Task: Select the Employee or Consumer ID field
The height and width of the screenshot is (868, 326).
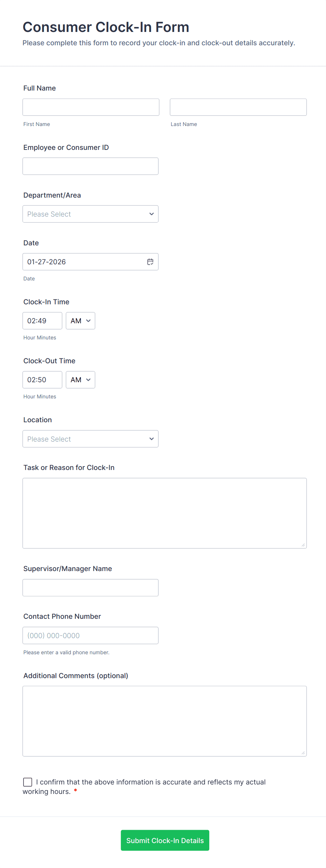Action: pos(90,166)
